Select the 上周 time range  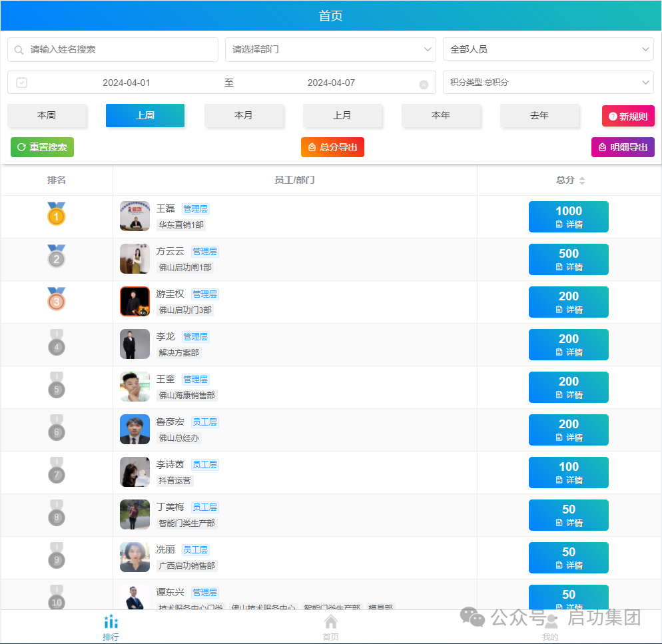tap(145, 115)
